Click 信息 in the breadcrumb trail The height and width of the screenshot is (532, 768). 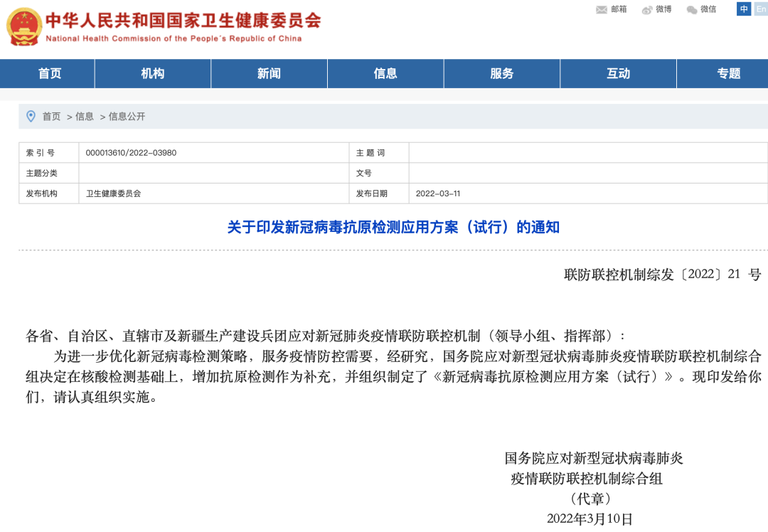tap(85, 117)
